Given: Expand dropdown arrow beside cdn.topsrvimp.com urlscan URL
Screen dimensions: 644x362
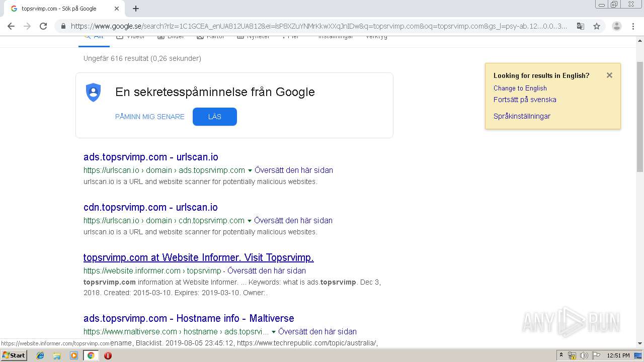Looking at the screenshot, I should point(250,221).
